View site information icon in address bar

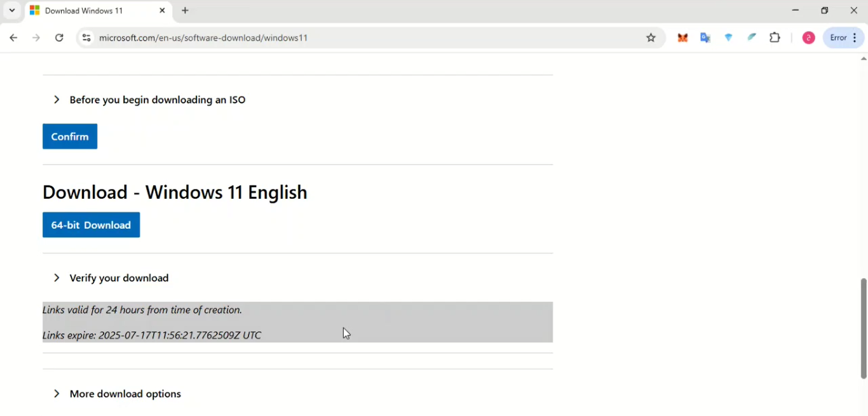click(86, 38)
